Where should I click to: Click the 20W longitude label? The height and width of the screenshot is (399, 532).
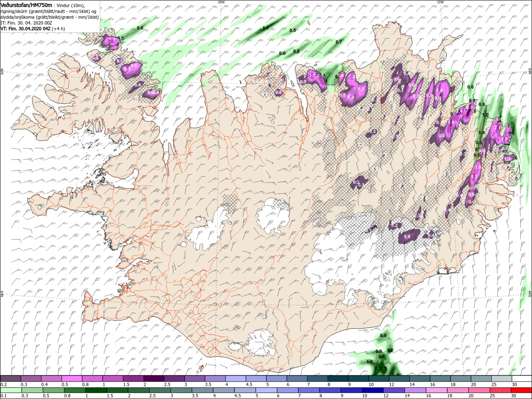pyautogui.click(x=221, y=2)
